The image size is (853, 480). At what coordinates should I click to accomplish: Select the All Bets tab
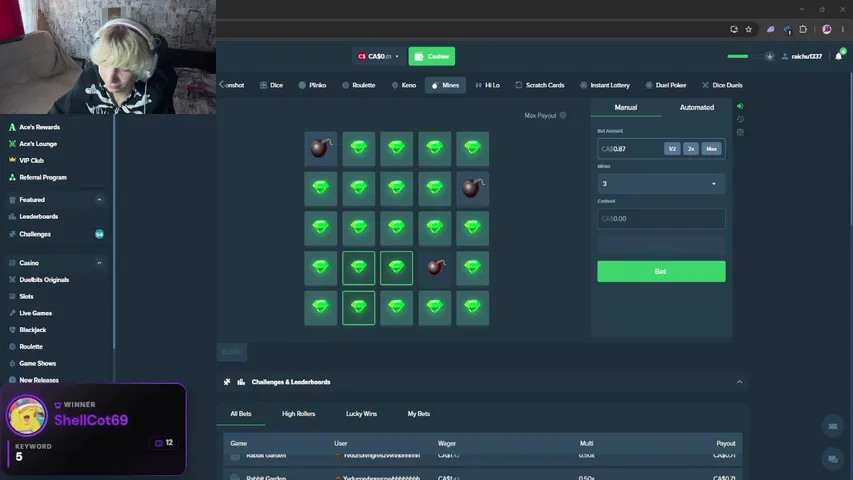click(240, 414)
